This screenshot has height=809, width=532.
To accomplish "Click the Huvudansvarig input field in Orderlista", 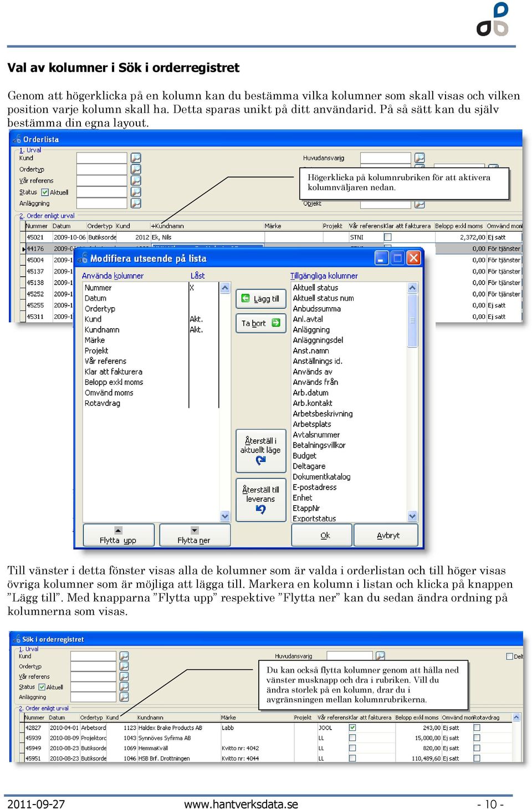I will click(386, 158).
